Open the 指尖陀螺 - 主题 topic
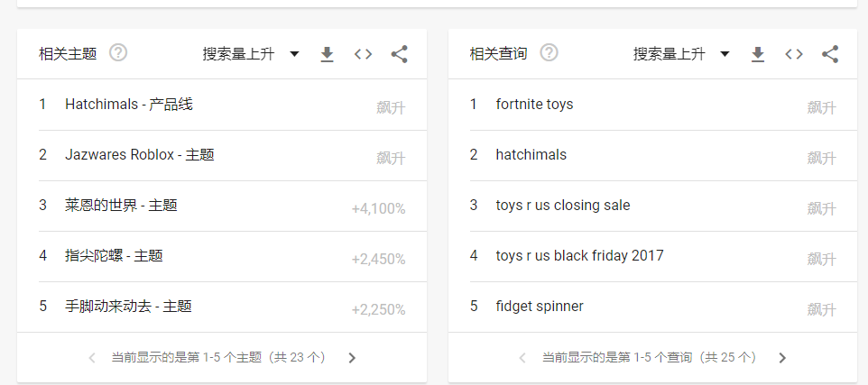This screenshot has height=385, width=868. click(114, 256)
